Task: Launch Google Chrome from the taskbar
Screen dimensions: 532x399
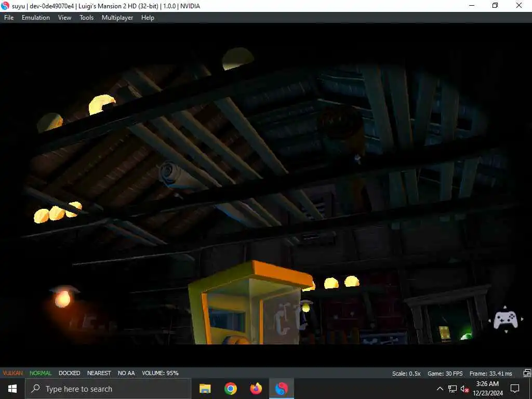Action: 230,389
